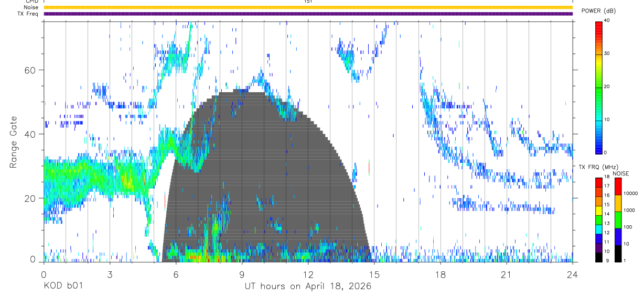
Task: Pick the blue 10–100 noise swatch
Action: pos(618,237)
